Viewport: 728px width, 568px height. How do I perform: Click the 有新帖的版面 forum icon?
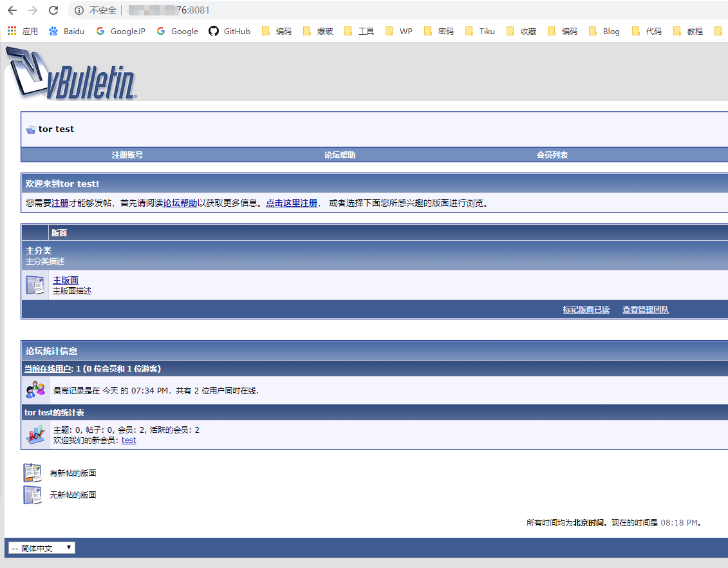(32, 472)
